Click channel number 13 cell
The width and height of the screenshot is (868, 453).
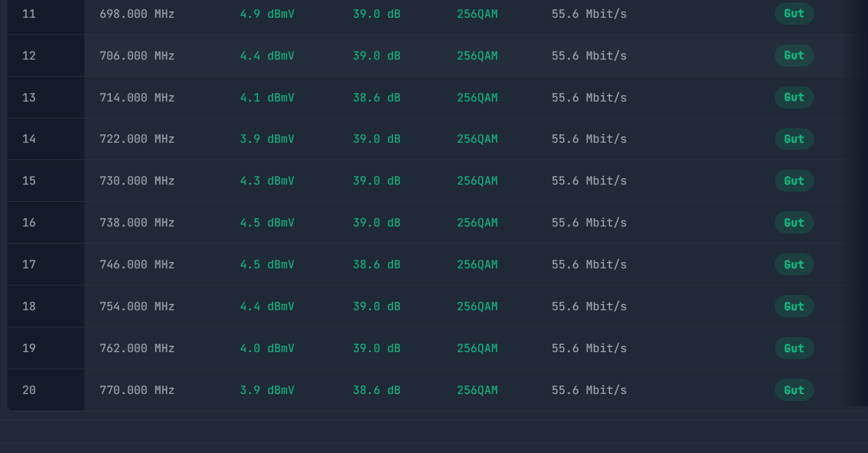[29, 98]
